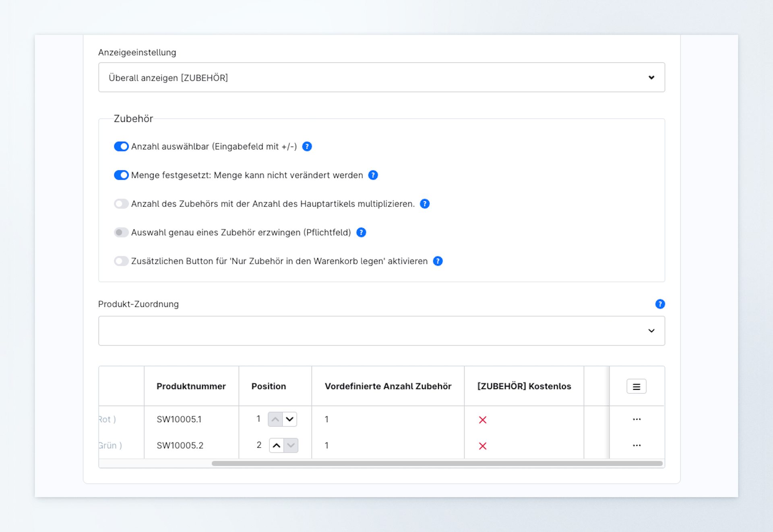Click red X Kostenlos for SW10005.1
The image size is (773, 532).
pos(482,420)
